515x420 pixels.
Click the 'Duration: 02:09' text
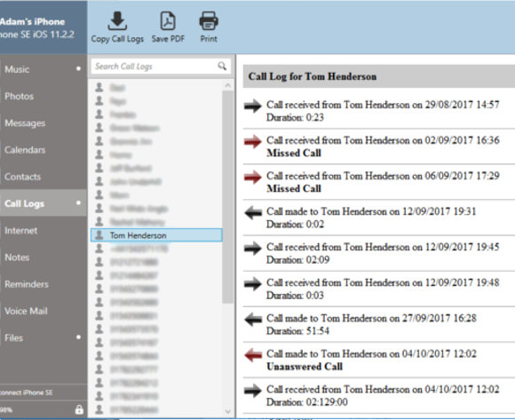point(297,260)
